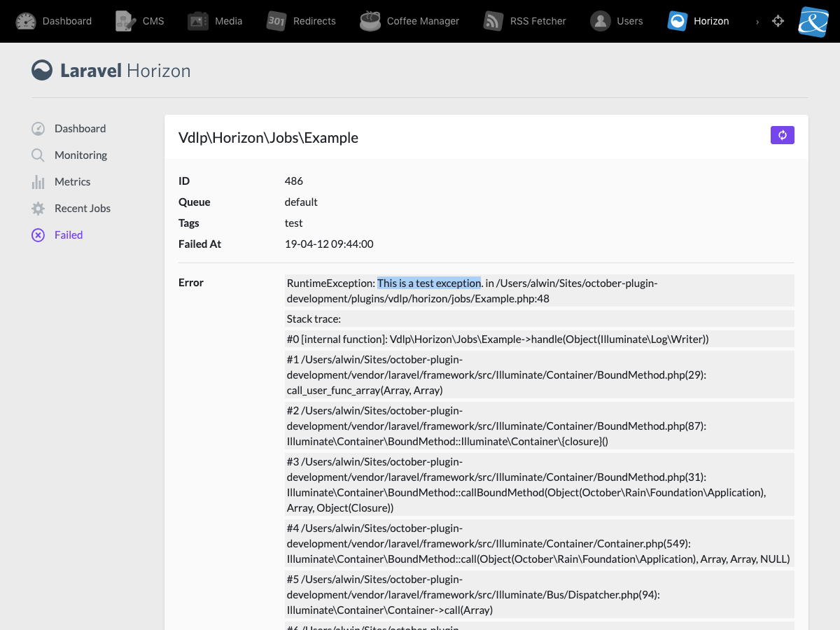Click the 301 Redirects icon
Image resolution: width=840 pixels, height=630 pixels.
[x=276, y=21]
